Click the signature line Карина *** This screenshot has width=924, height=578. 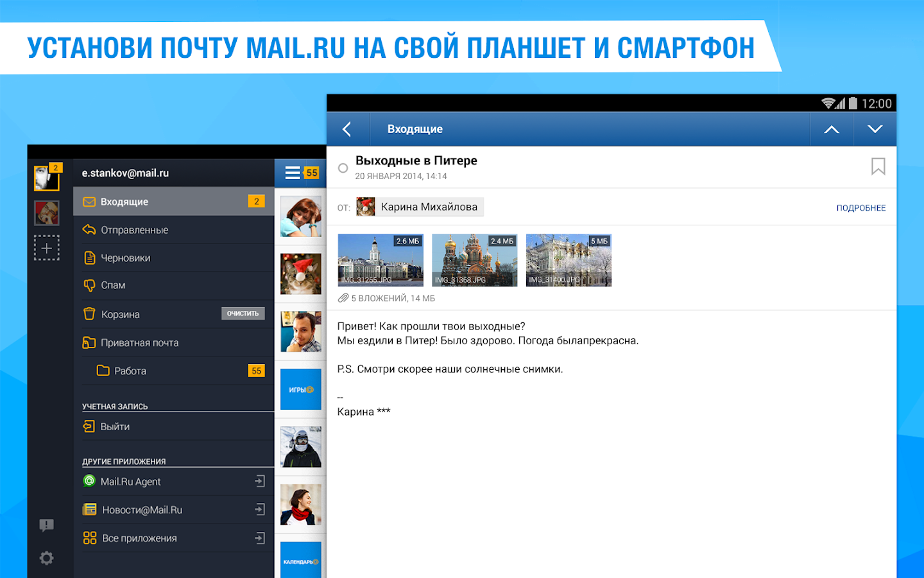point(364,412)
